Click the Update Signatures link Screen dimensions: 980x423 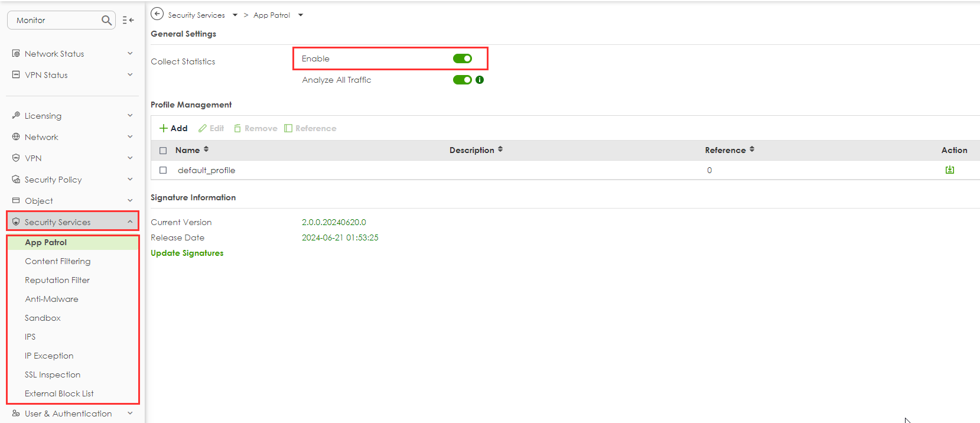click(187, 253)
